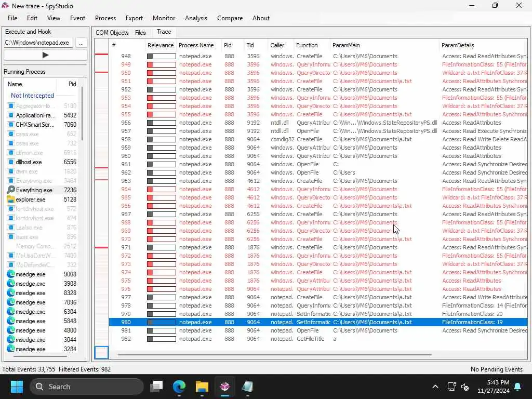Click the msedge.exe 3908 Edge icon
The image size is (532, 399).
[x=11, y=284]
